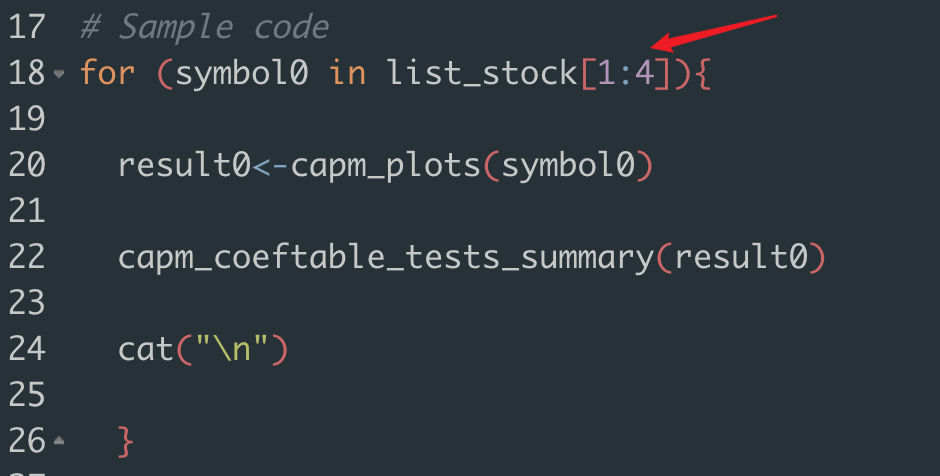Click the "\n" string literal

pyautogui.click(x=230, y=349)
